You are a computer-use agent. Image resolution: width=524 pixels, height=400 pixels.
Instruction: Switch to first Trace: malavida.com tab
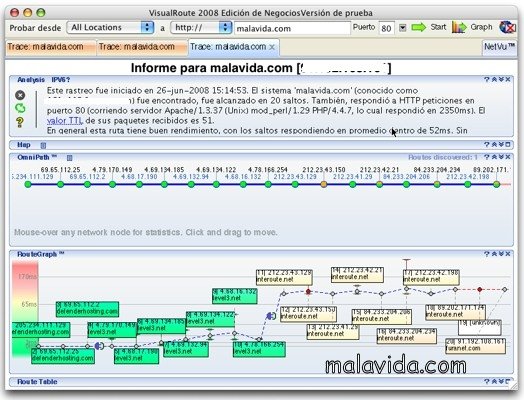pyautogui.click(x=50, y=47)
